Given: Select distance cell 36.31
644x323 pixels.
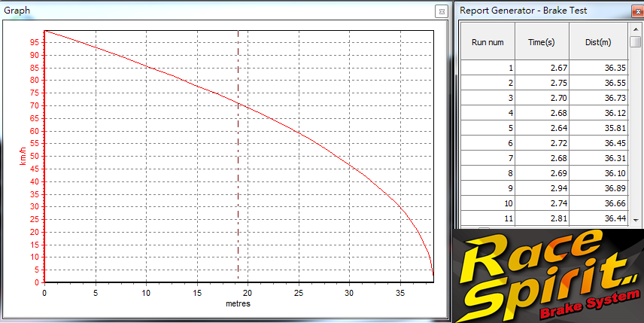Looking at the screenshot, I should point(598,158).
